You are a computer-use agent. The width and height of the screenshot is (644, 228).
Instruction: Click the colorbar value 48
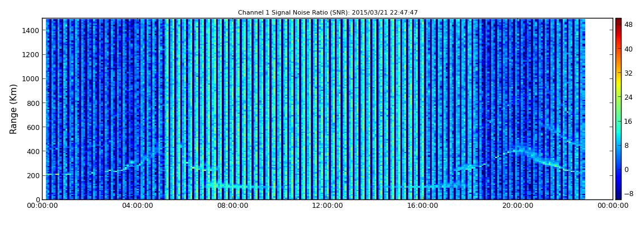click(x=628, y=25)
